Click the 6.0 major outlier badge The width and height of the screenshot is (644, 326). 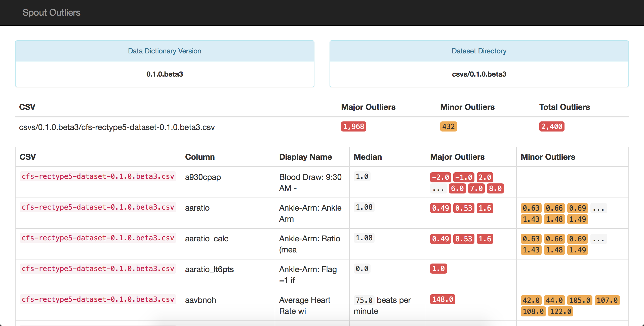point(457,188)
